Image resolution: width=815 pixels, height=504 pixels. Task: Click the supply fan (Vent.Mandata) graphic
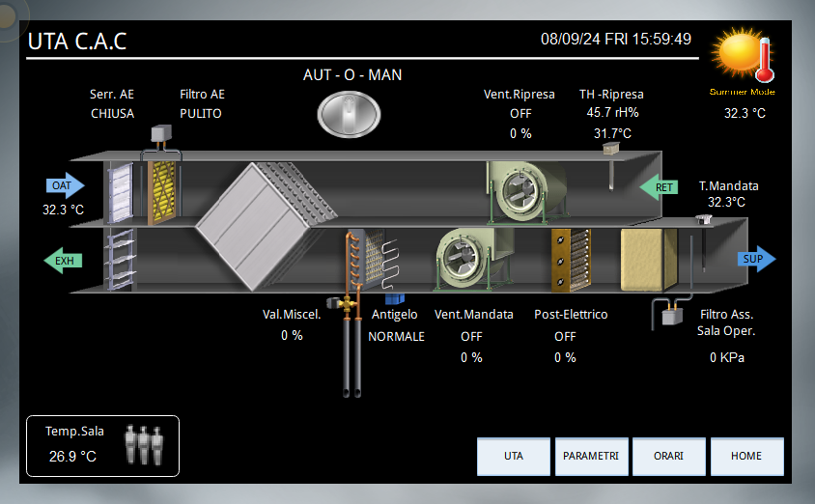[467, 257]
